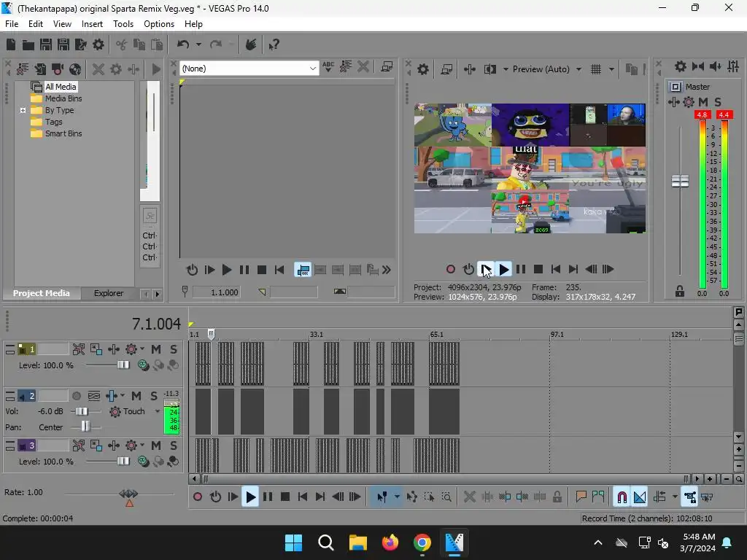Switch to the Project Media tab
Viewport: 747px width, 560px height.
pyautogui.click(x=42, y=293)
